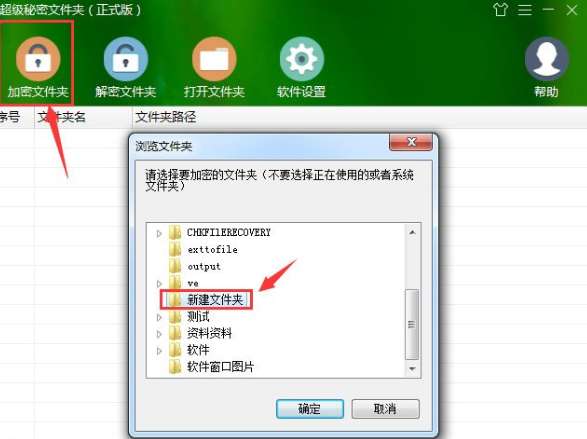
Task: Click the folder tree scrollbar down arrow
Action: (x=412, y=369)
